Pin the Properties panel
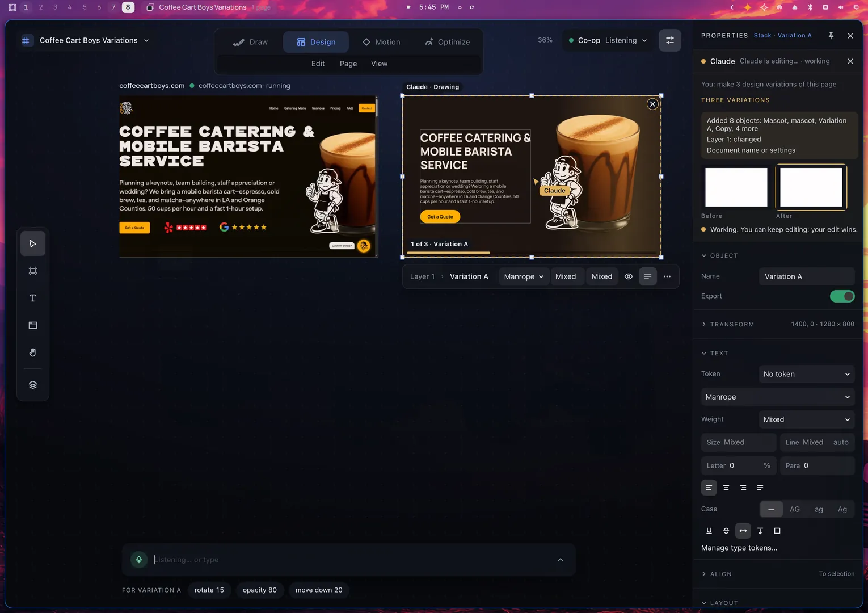 (831, 36)
